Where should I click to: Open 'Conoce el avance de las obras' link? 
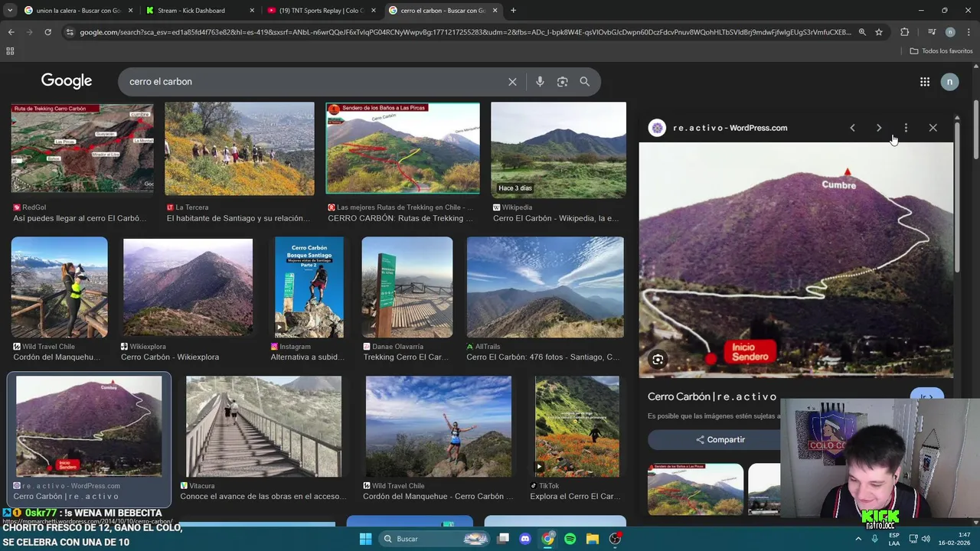[263, 496]
